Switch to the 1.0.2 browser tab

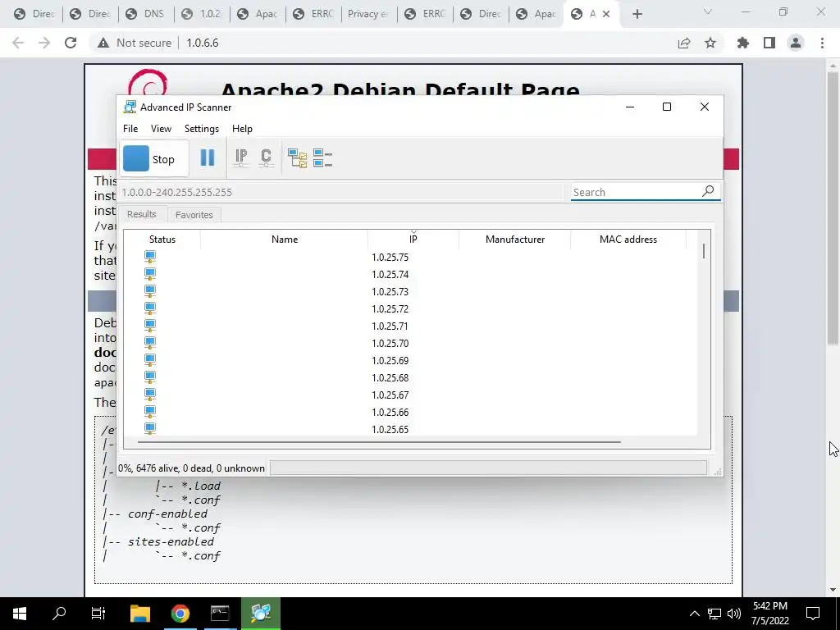coord(202,14)
